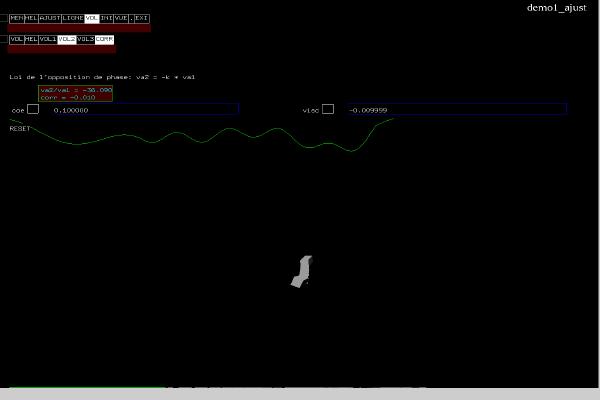
Task: Choose the INI menu item
Action: (x=106, y=18)
